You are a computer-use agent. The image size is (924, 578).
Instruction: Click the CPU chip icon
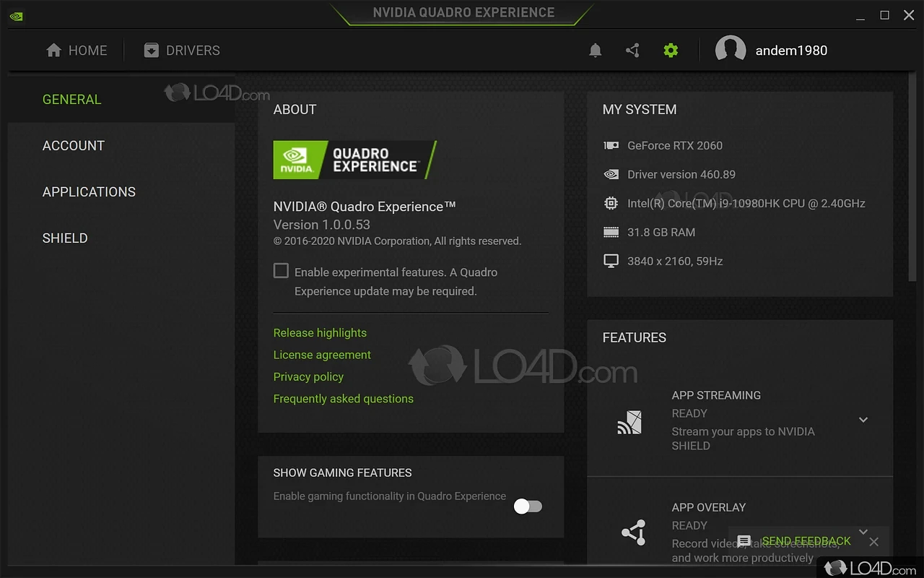pyautogui.click(x=611, y=203)
